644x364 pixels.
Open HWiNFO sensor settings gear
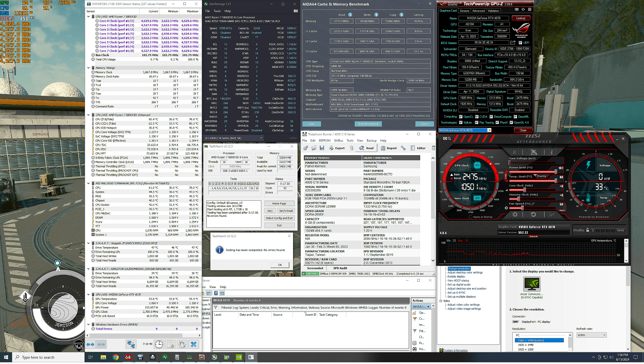coord(182,344)
